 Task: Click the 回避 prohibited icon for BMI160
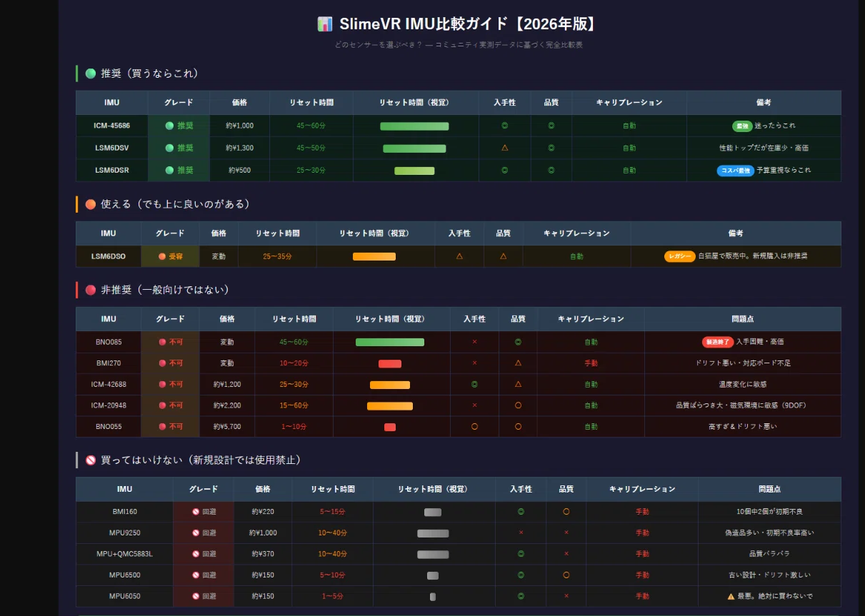pyautogui.click(x=195, y=512)
